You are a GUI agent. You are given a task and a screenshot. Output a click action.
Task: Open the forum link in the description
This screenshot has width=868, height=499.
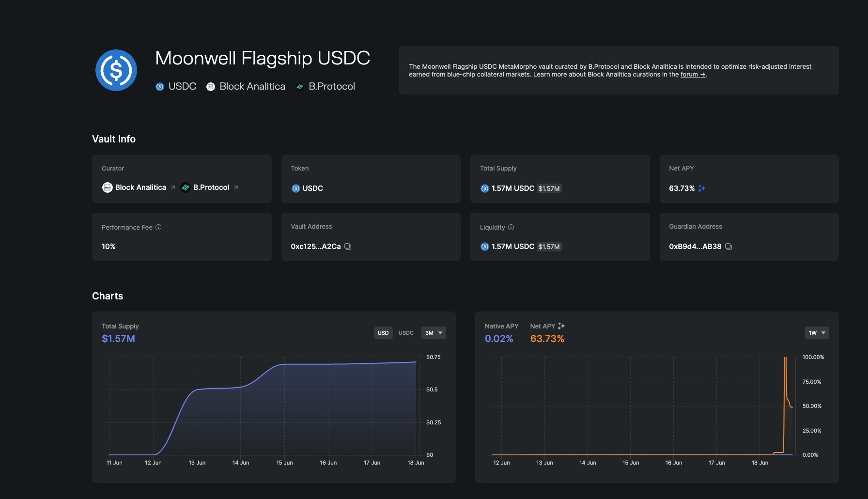tap(693, 75)
